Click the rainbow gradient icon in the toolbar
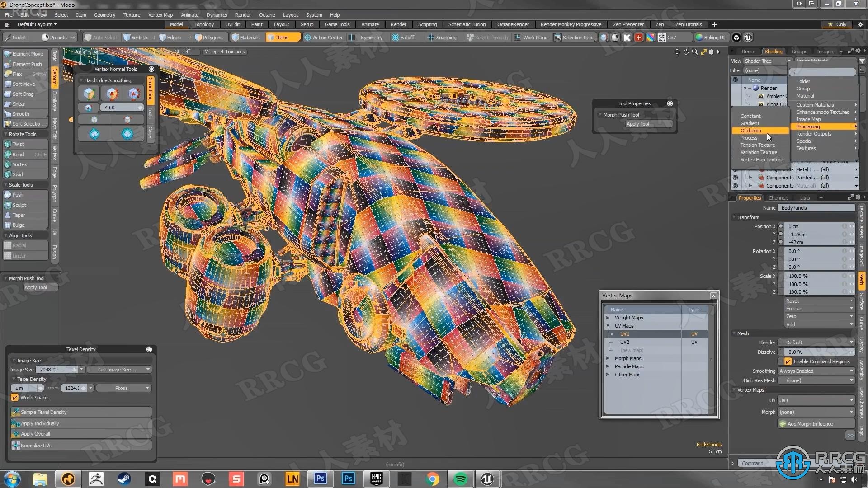Image resolution: width=868 pixels, height=488 pixels. pos(651,38)
